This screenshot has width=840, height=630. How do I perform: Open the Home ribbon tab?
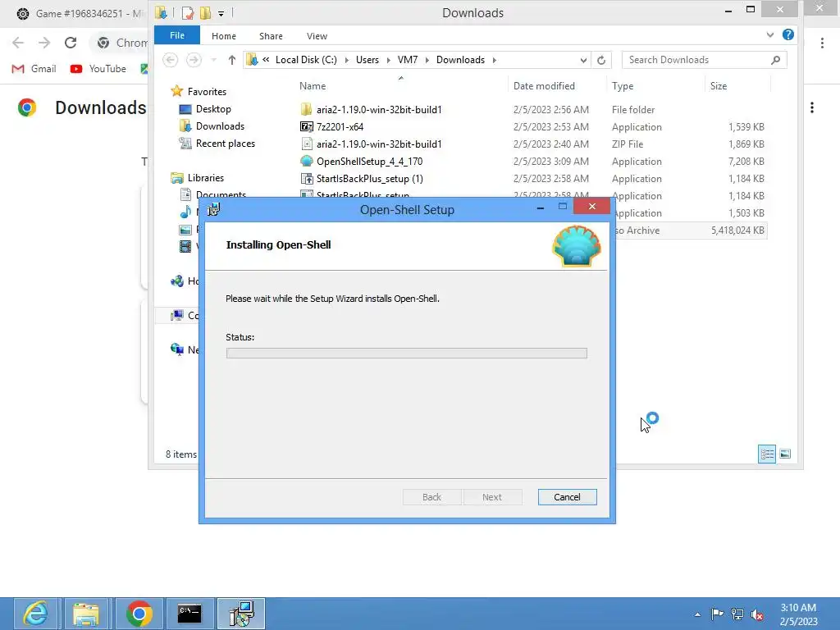[223, 36]
